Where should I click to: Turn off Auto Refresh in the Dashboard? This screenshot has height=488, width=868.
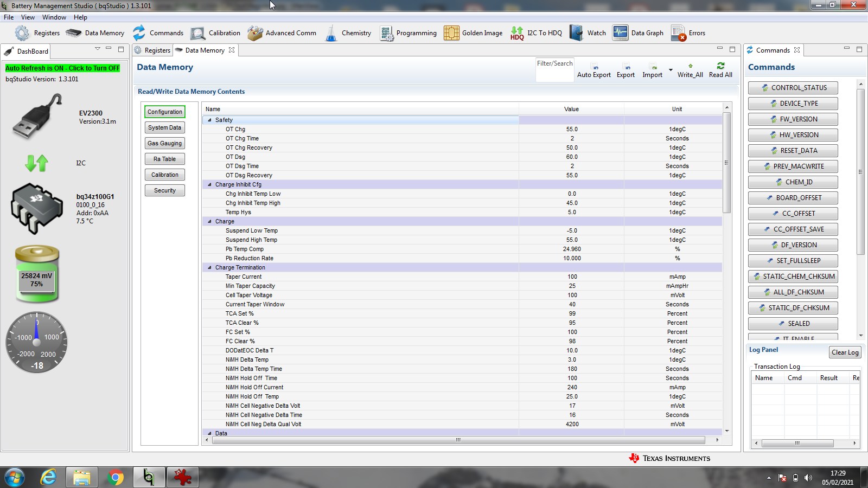click(x=62, y=68)
